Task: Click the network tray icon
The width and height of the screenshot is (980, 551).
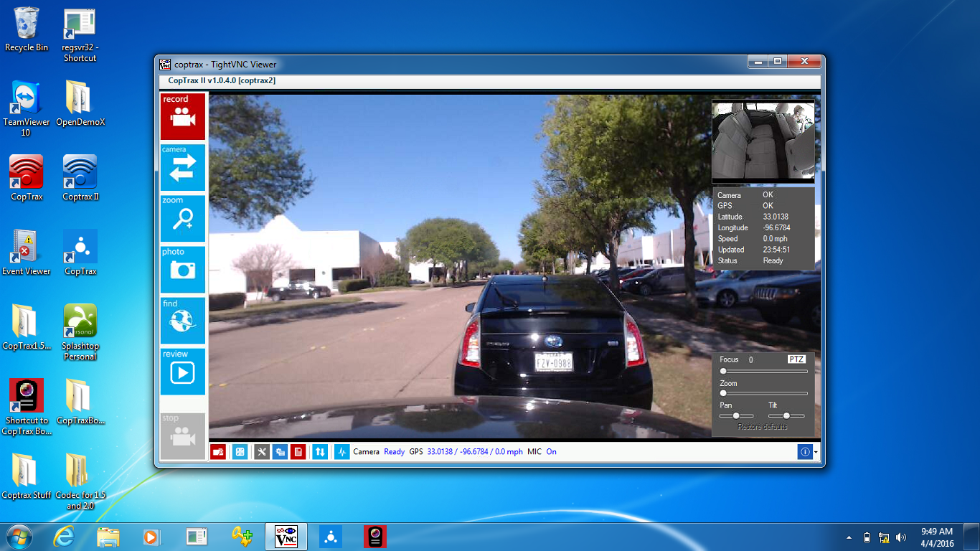Action: [x=884, y=537]
